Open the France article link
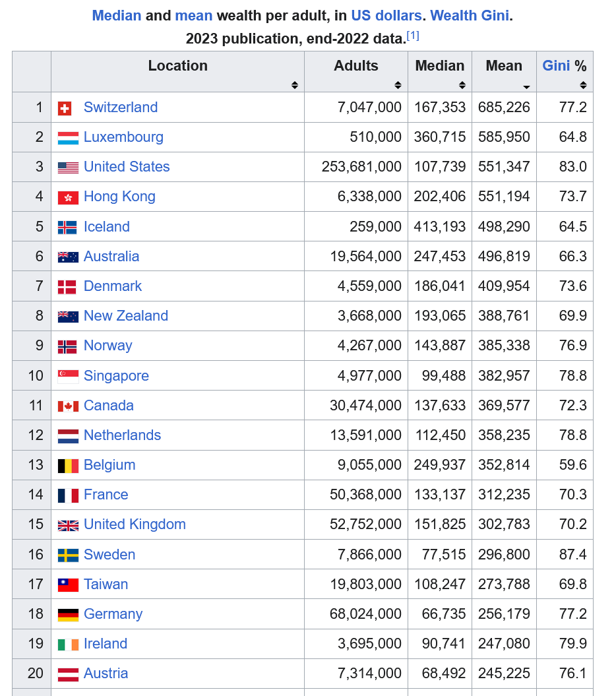This screenshot has height=696, width=616. tap(106, 495)
